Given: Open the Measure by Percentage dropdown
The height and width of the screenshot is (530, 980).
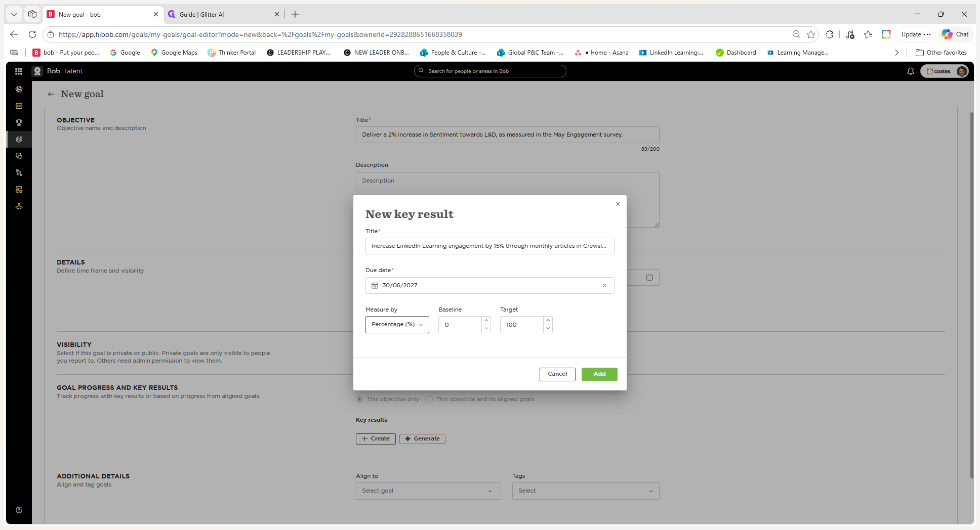Looking at the screenshot, I should (x=397, y=325).
